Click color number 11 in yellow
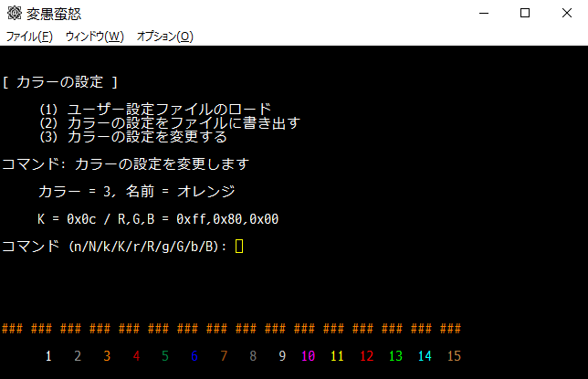The width and height of the screenshot is (588, 379). [x=337, y=356]
